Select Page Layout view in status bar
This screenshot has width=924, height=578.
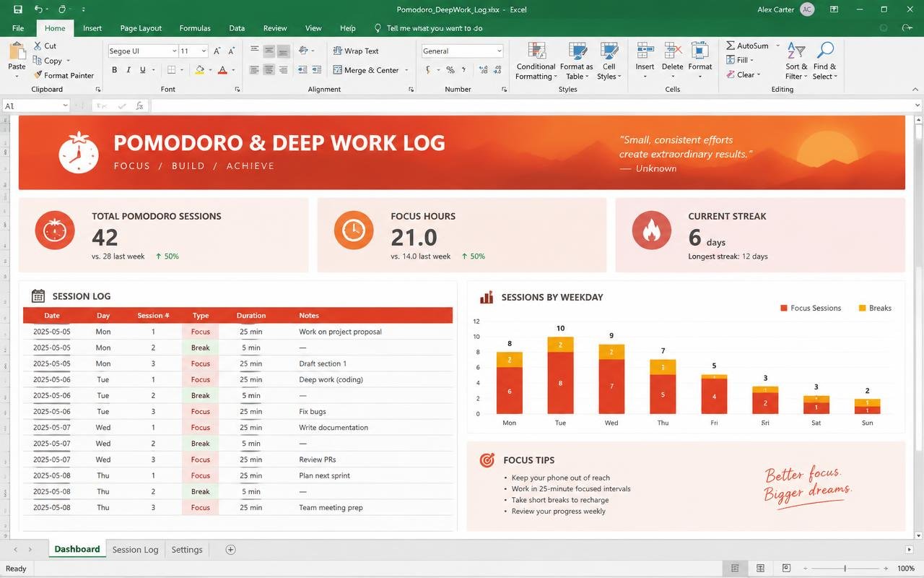coord(760,569)
